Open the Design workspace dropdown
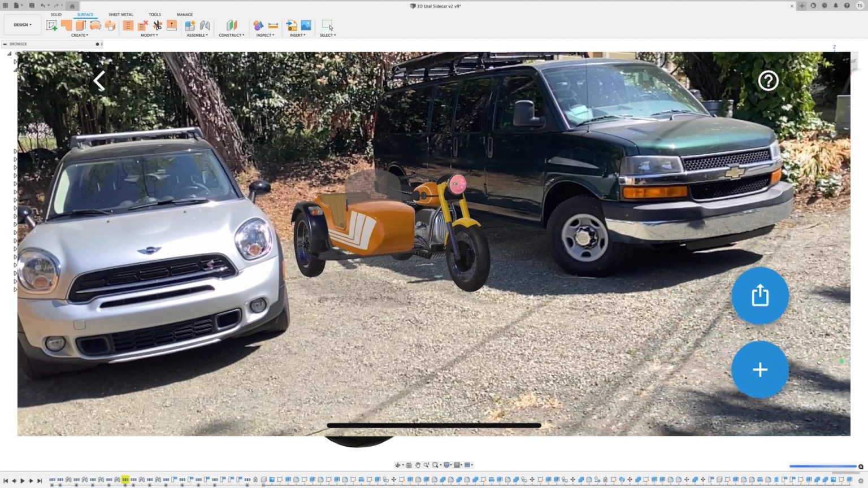This screenshot has width=868, height=488. 22,24
